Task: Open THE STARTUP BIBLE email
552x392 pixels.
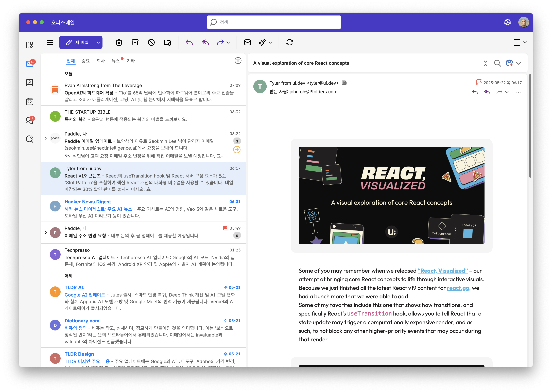Action: [x=143, y=116]
